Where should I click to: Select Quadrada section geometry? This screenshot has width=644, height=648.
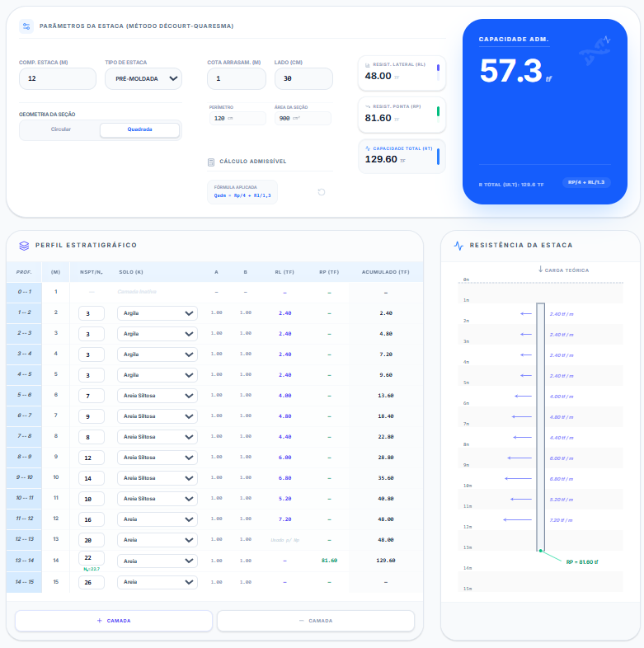(139, 130)
